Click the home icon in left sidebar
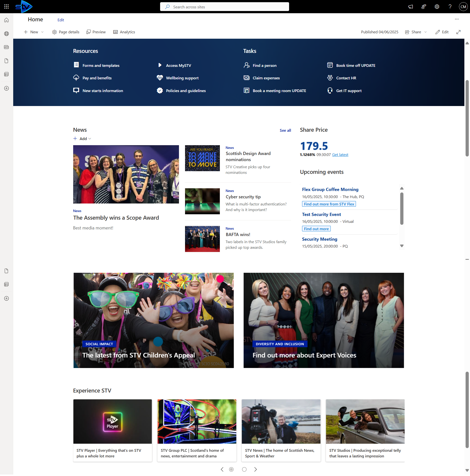The height and width of the screenshot is (476, 470). point(7,20)
